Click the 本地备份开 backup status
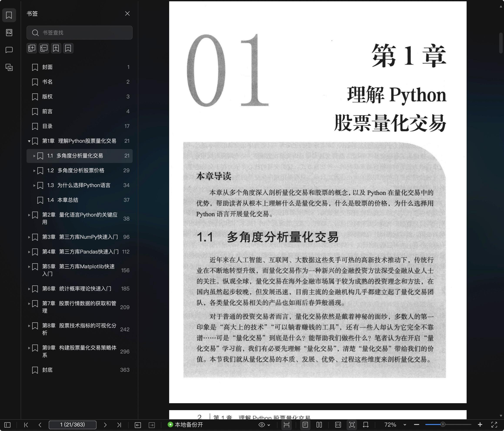The image size is (504, 431). click(x=185, y=425)
